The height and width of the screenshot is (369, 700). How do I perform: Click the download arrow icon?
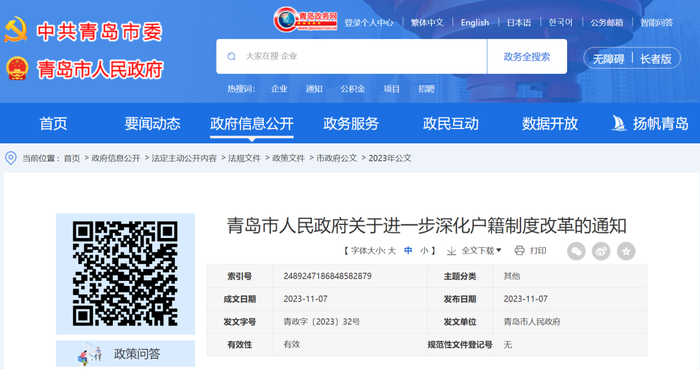click(x=451, y=251)
